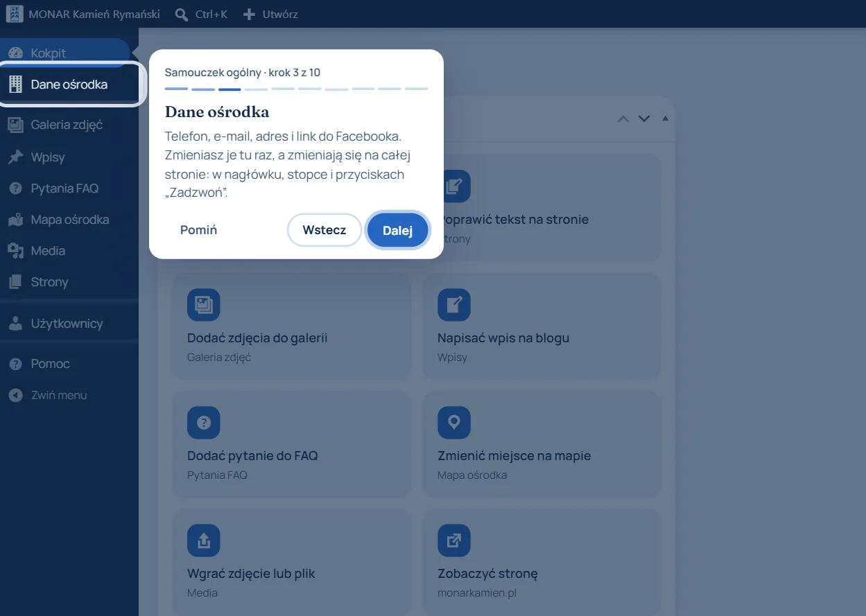866x616 pixels.
Task: Open search via the magnifier icon
Action: coord(182,14)
